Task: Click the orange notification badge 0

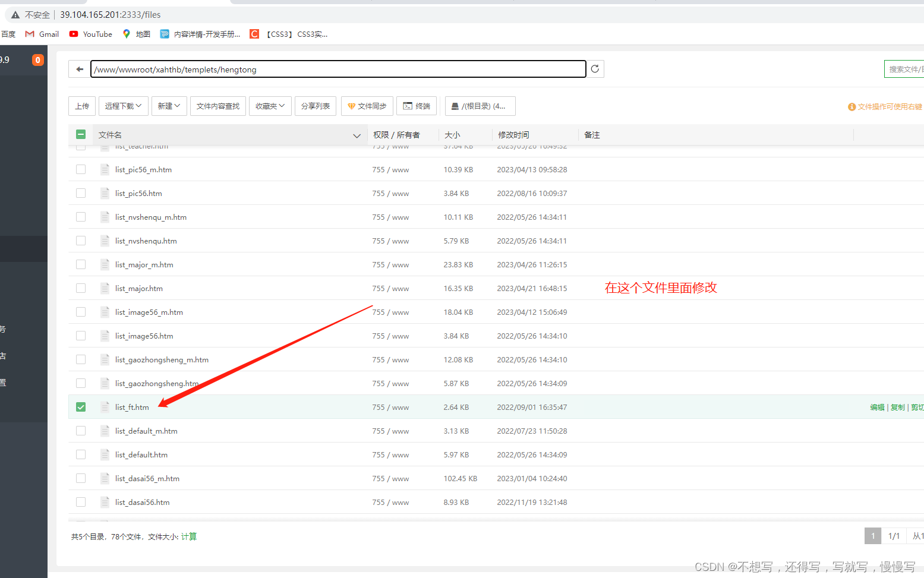Action: tap(37, 60)
